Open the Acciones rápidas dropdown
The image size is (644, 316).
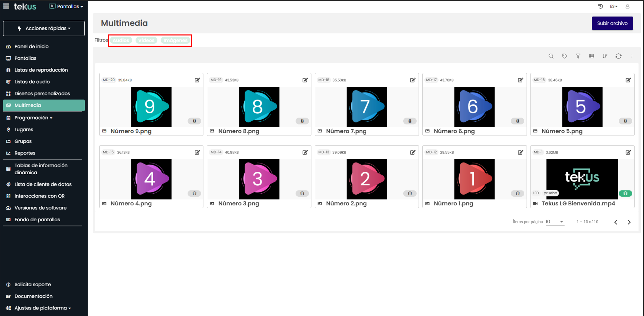[x=44, y=28]
